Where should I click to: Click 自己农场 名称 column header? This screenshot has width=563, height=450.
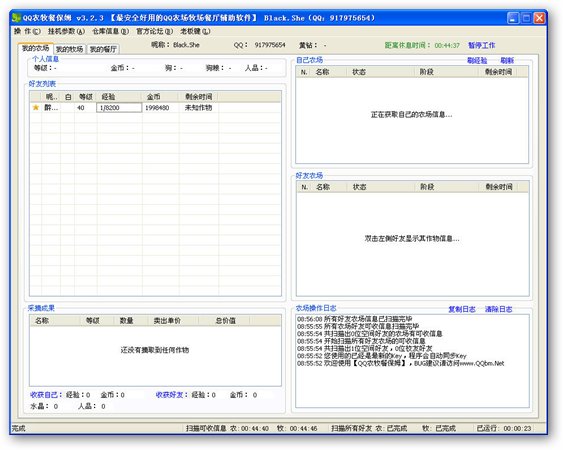(x=329, y=72)
